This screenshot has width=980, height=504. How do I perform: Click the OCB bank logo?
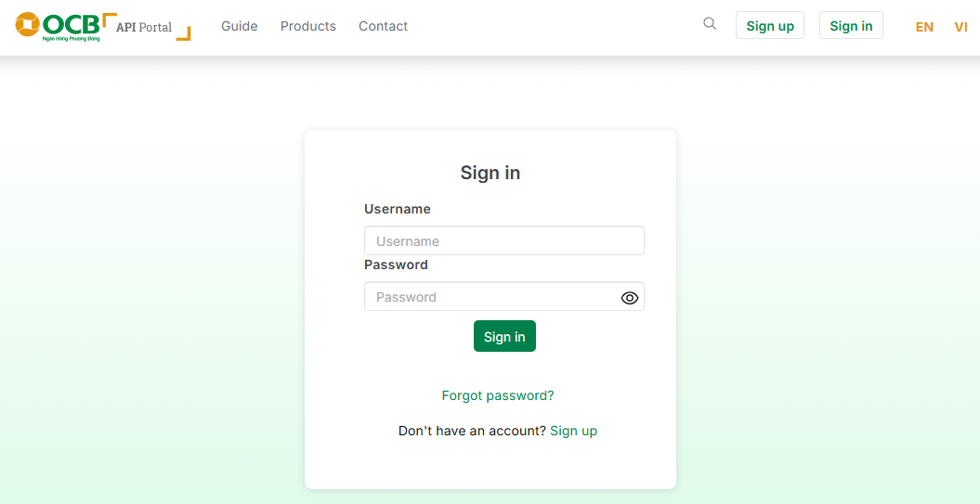[58, 26]
